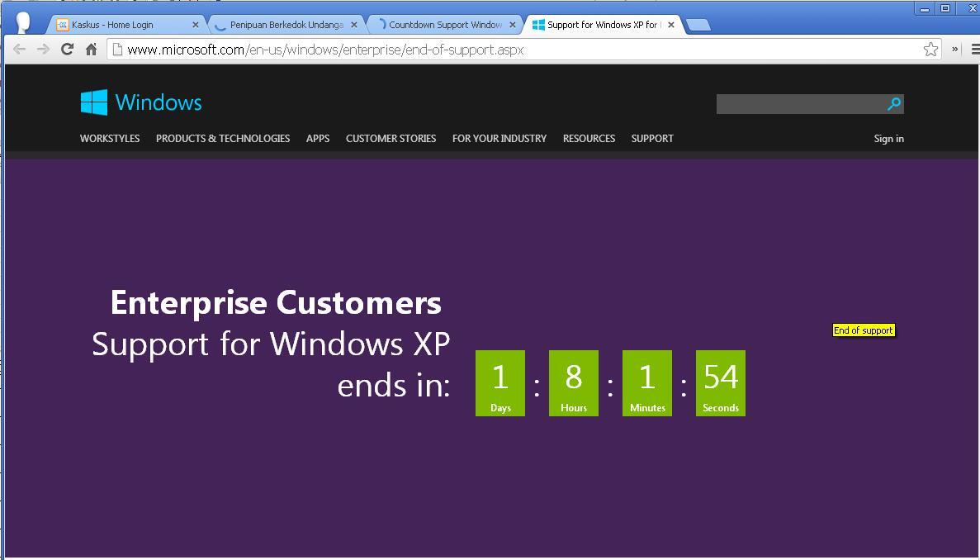Reload the page with the refresh icon
The height and width of the screenshot is (560, 980).
[x=67, y=50]
